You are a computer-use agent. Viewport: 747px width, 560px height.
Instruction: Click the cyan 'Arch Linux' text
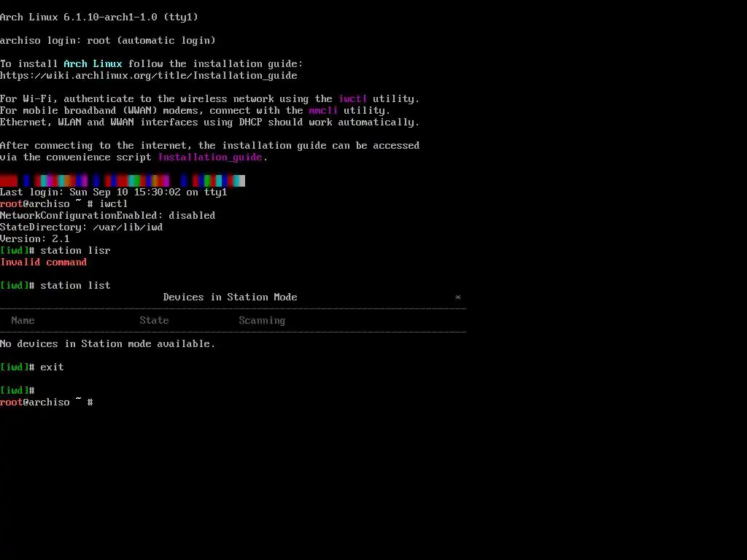93,64
